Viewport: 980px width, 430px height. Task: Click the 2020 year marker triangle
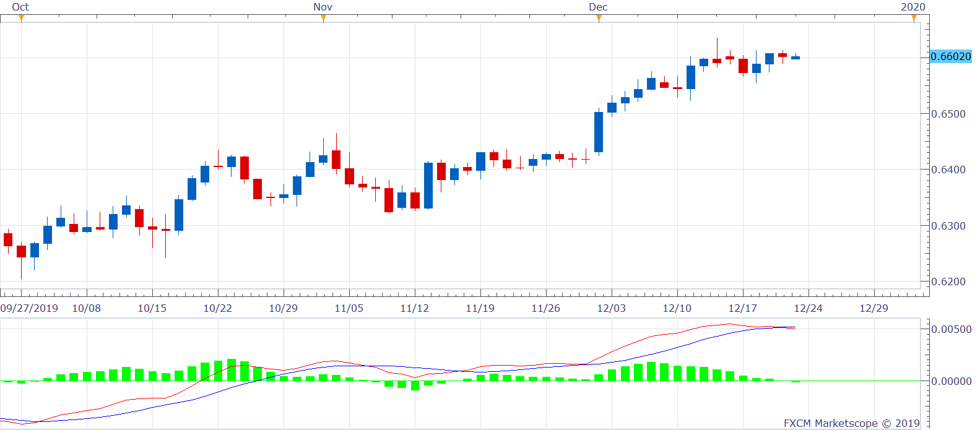914,18
